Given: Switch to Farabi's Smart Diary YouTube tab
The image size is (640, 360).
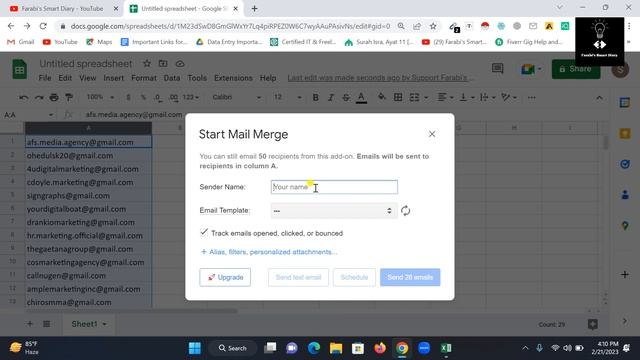Looking at the screenshot, I should [x=62, y=9].
